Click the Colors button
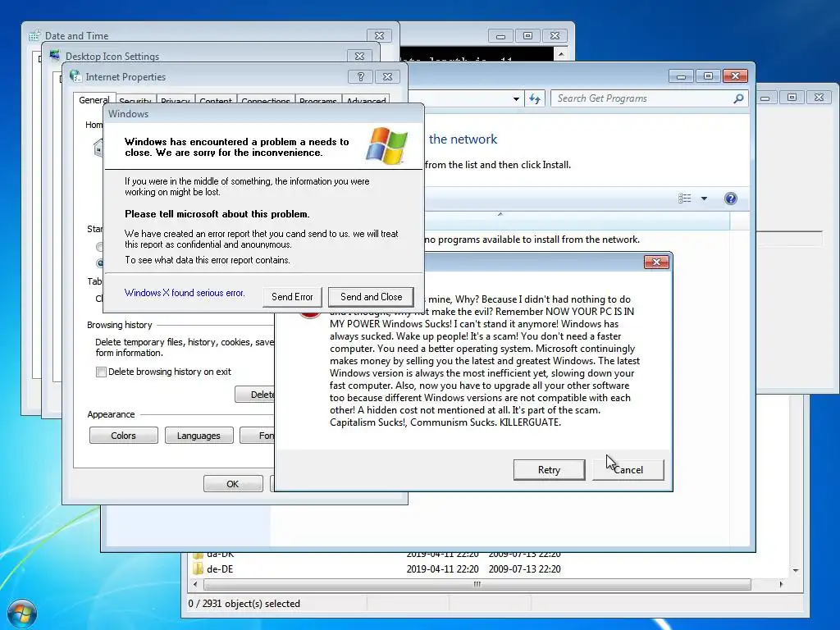Image resolution: width=840 pixels, height=630 pixels. click(x=123, y=436)
